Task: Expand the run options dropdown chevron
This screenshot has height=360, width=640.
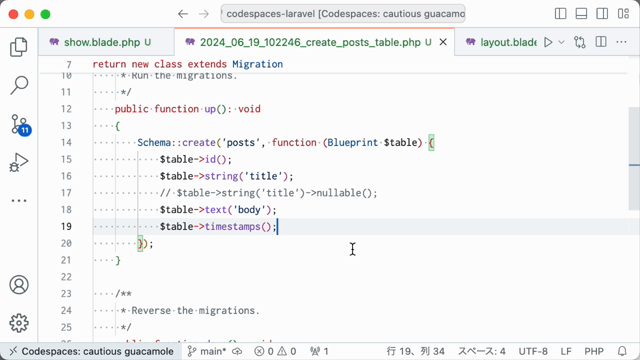Action: 561,42
